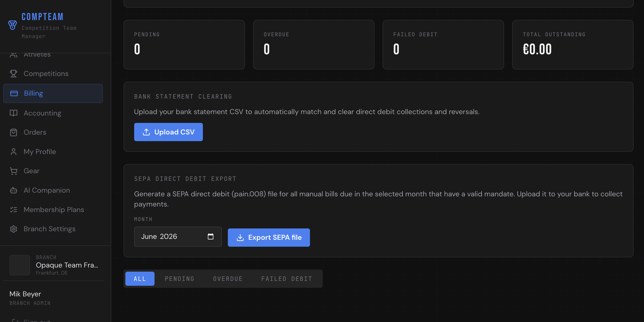Click the Mik Beyer user name
This screenshot has width=644, height=322.
pyautogui.click(x=25, y=294)
